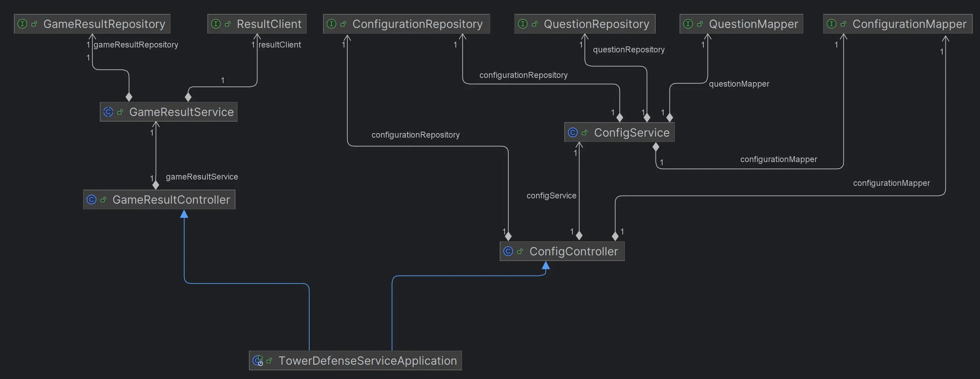Click the class icon of ConfigService
The image size is (980, 379).
(x=572, y=132)
